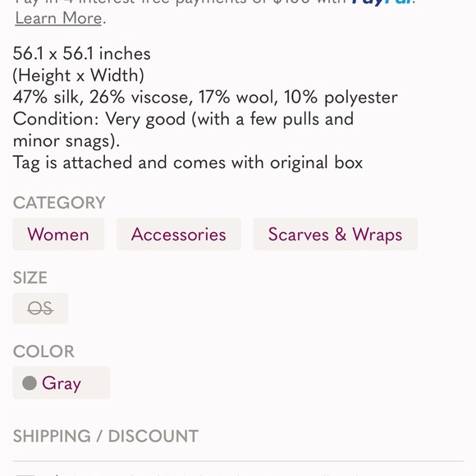Open the Accessories category tag
The image size is (476, 476).
[179, 235]
